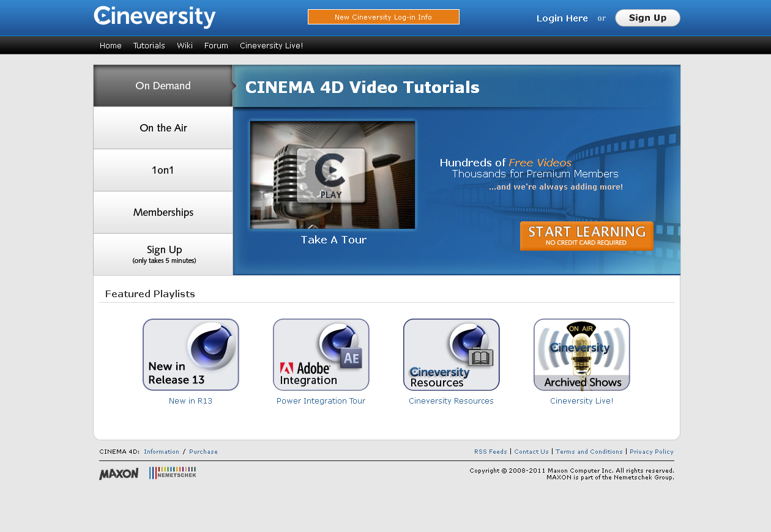Click the Power Integration Tour link
The width and height of the screenshot is (771, 532).
[x=321, y=401]
